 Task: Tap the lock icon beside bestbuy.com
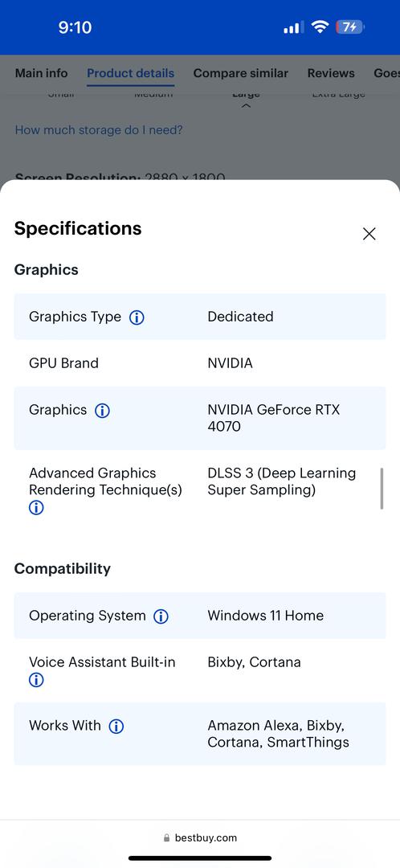pos(166,838)
